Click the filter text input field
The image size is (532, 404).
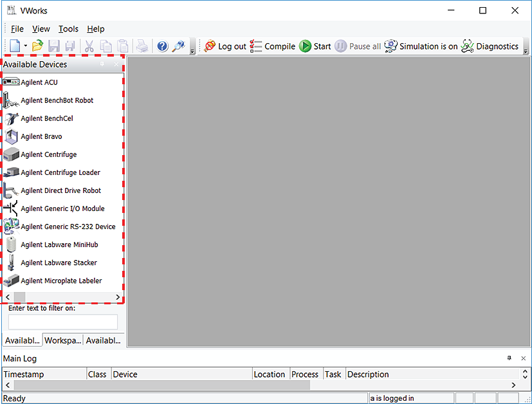tap(63, 322)
